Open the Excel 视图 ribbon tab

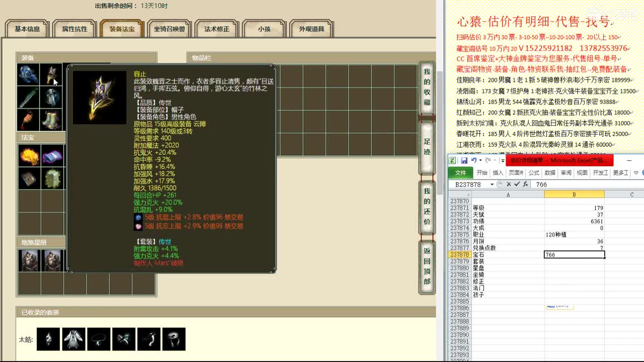582,173
